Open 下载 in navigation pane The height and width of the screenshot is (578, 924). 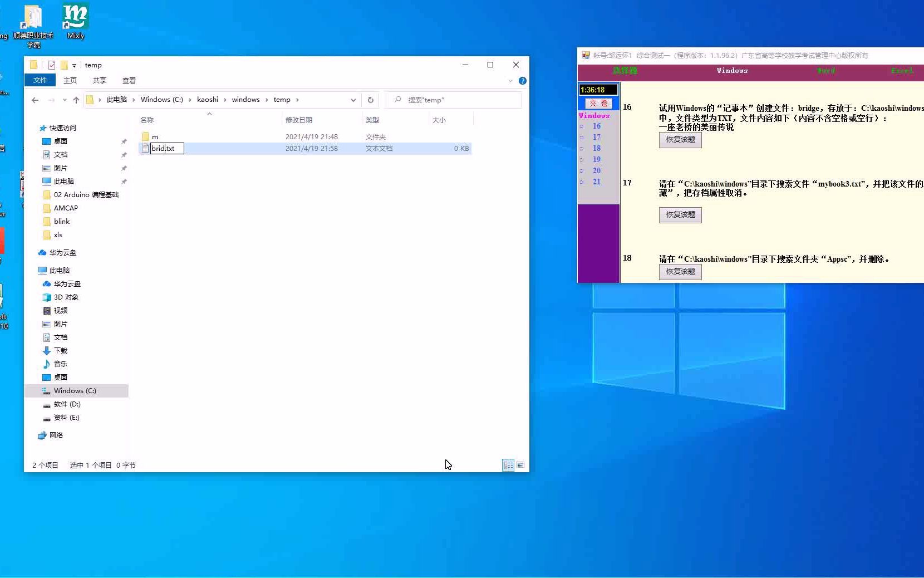pyautogui.click(x=61, y=351)
